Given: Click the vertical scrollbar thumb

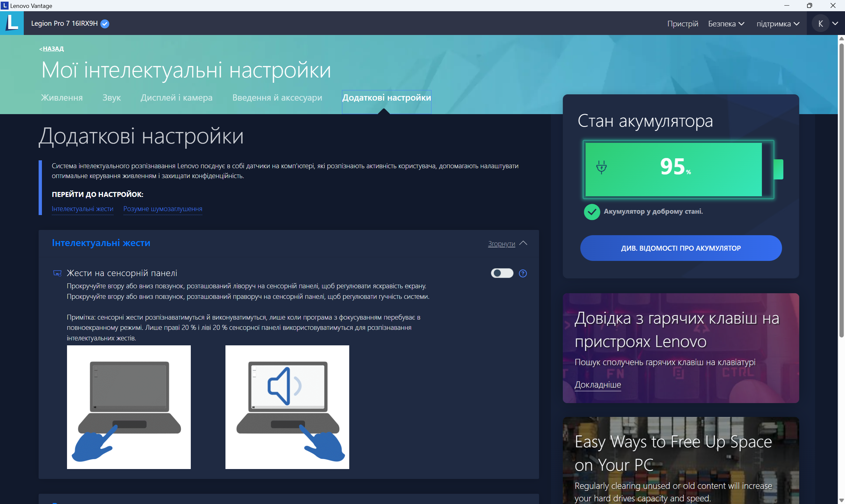Looking at the screenshot, I should click(841, 190).
